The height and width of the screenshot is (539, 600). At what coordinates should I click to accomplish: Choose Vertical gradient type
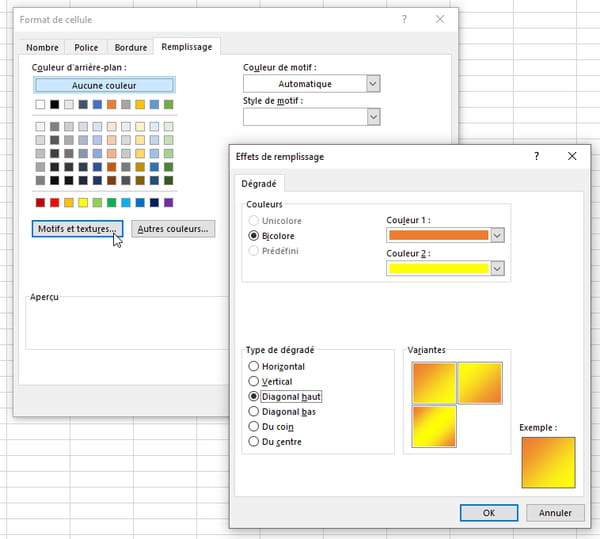(253, 381)
